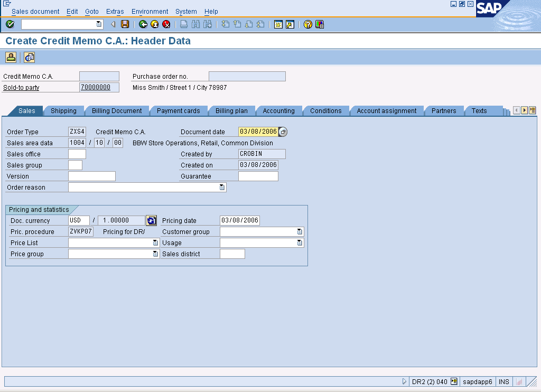
Task: Open the command field history dropdown
Action: click(x=99, y=24)
